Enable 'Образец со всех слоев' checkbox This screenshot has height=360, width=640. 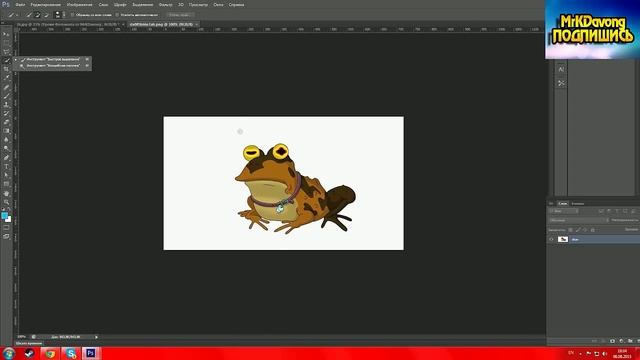pos(73,15)
